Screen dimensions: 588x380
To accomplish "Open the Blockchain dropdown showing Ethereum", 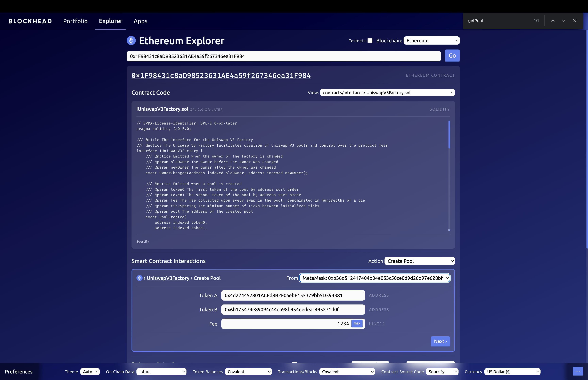I will 432,41.
